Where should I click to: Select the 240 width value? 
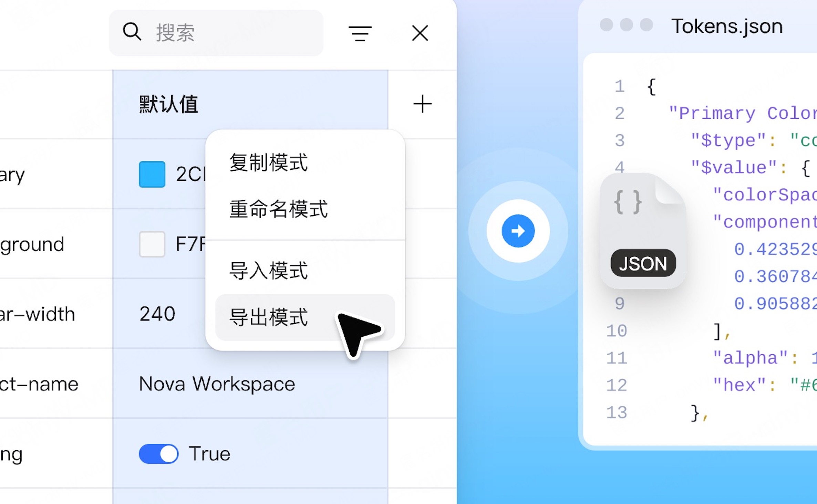[x=157, y=314]
